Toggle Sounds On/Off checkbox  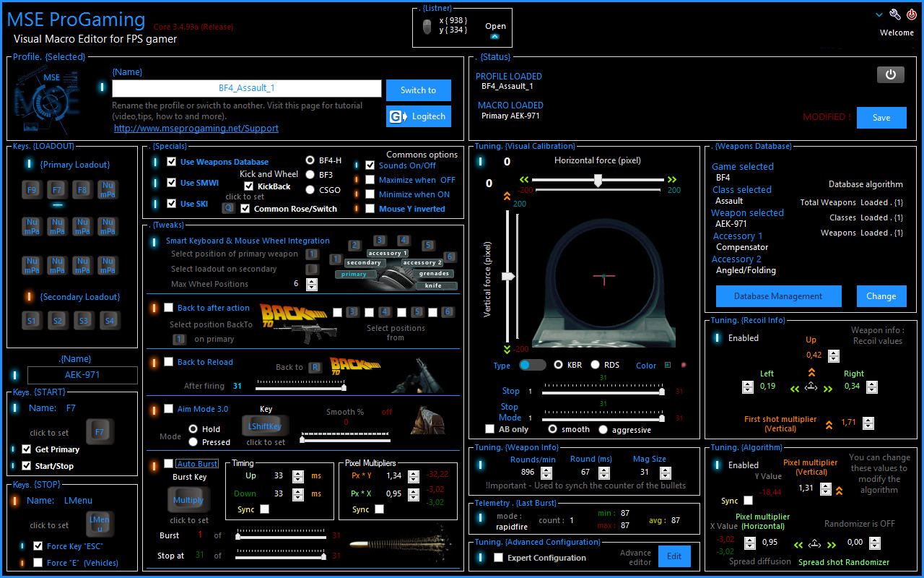(370, 165)
